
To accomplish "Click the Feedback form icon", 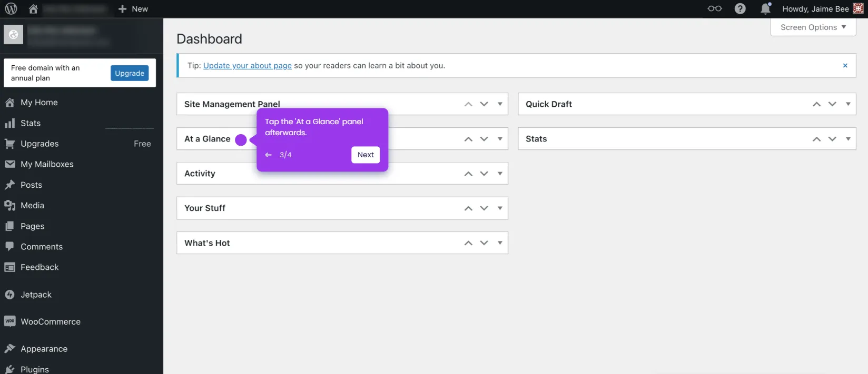I will 10,267.
